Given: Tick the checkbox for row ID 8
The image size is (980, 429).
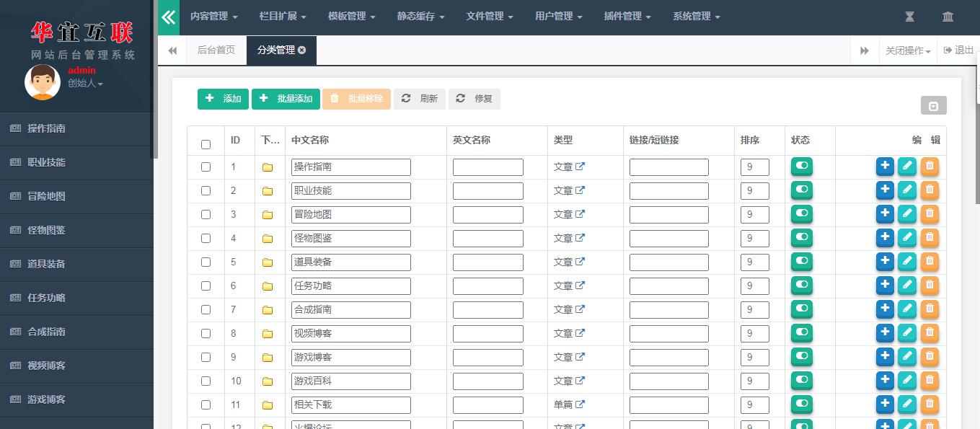Looking at the screenshot, I should (x=206, y=333).
